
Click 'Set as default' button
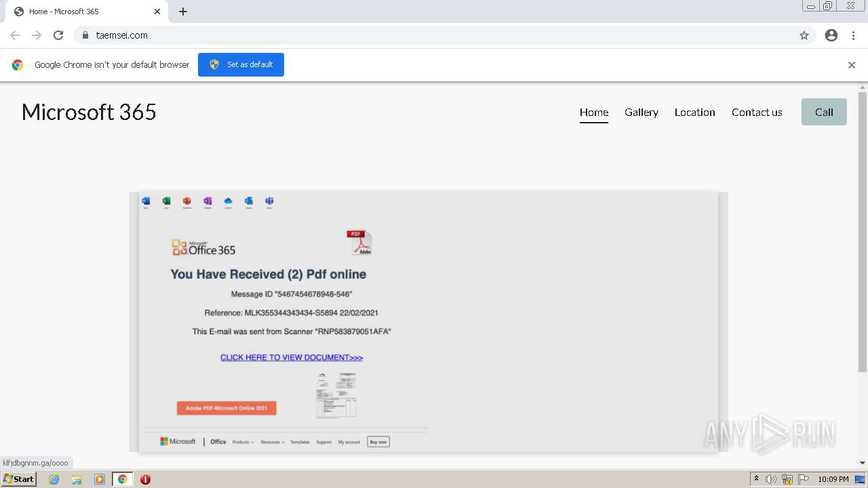coord(241,64)
